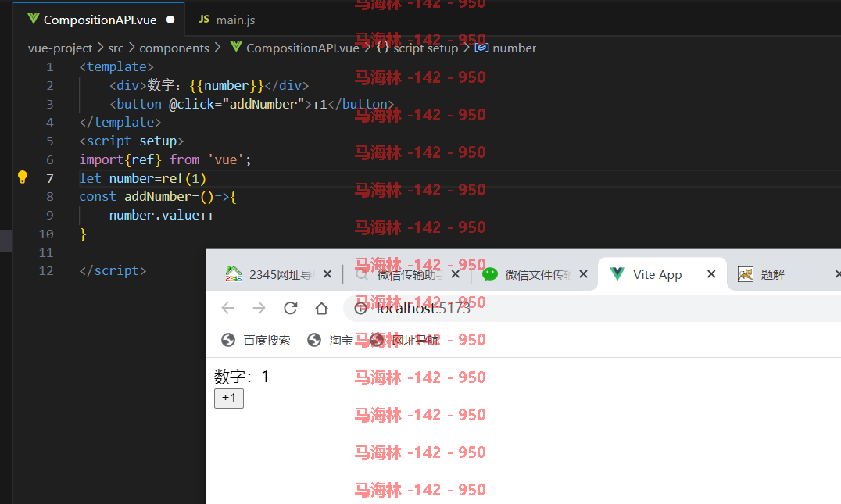The width and height of the screenshot is (841, 504).
Task: Open vue-project in the breadcrumb
Action: (60, 48)
